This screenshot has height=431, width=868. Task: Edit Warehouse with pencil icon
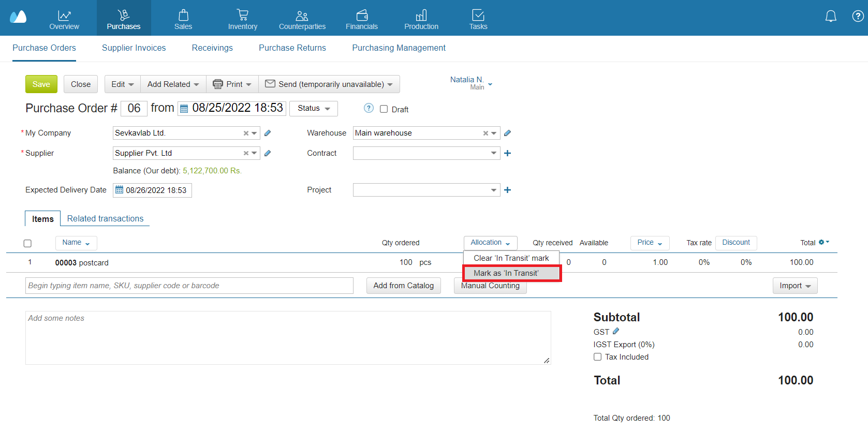[507, 133]
